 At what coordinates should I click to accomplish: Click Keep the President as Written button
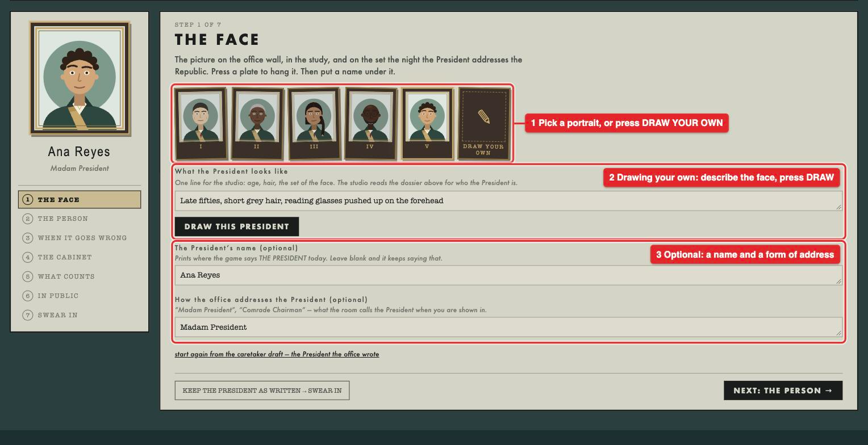262,391
